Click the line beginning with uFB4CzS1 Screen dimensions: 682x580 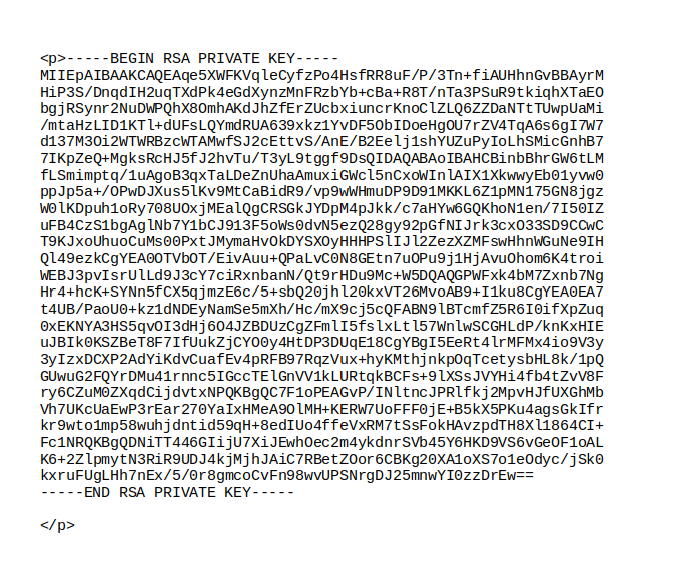[x=322, y=225]
